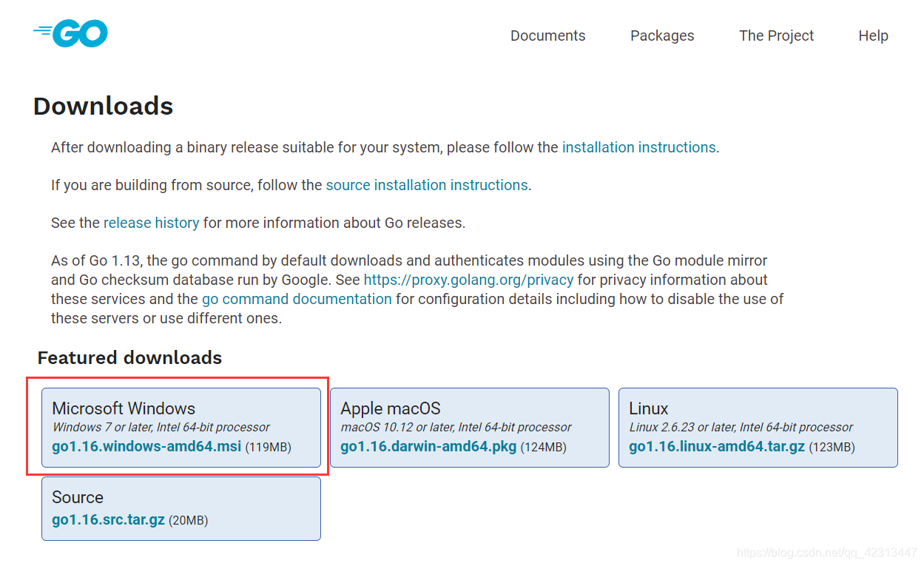Open the release history link
This screenshot has width=924, height=566.
(x=151, y=223)
